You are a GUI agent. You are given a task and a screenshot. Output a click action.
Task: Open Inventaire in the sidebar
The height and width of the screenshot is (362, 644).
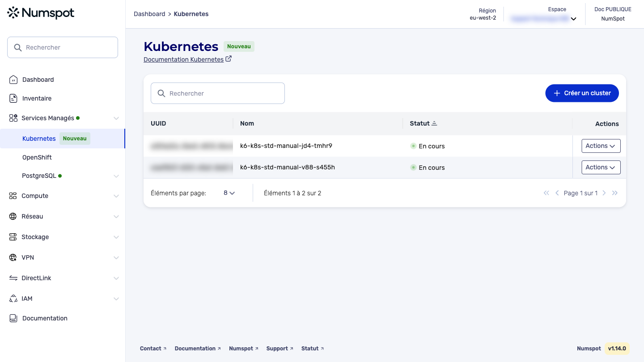pyautogui.click(x=37, y=98)
